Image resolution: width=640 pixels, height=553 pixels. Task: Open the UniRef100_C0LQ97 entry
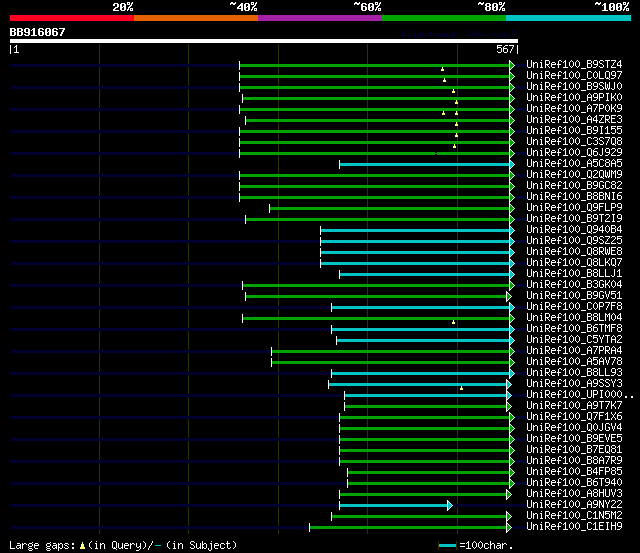pyautogui.click(x=574, y=76)
